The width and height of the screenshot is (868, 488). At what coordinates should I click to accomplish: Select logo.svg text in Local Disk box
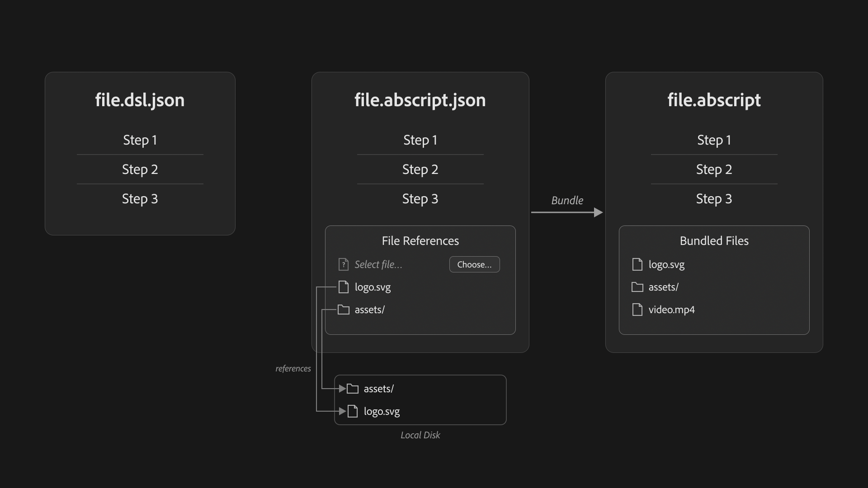(x=382, y=412)
